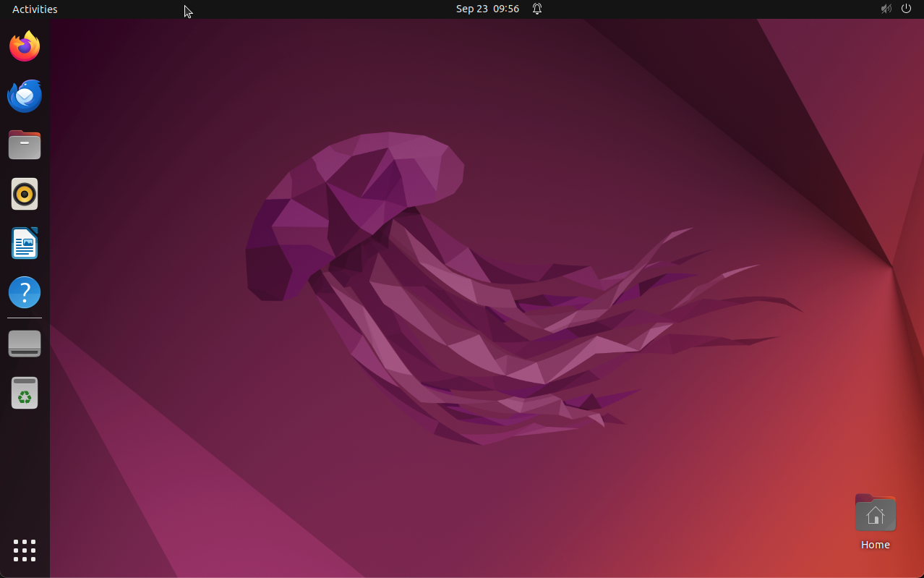Open Thunderbird mail client
Viewport: 924px width, 578px height.
(x=24, y=95)
